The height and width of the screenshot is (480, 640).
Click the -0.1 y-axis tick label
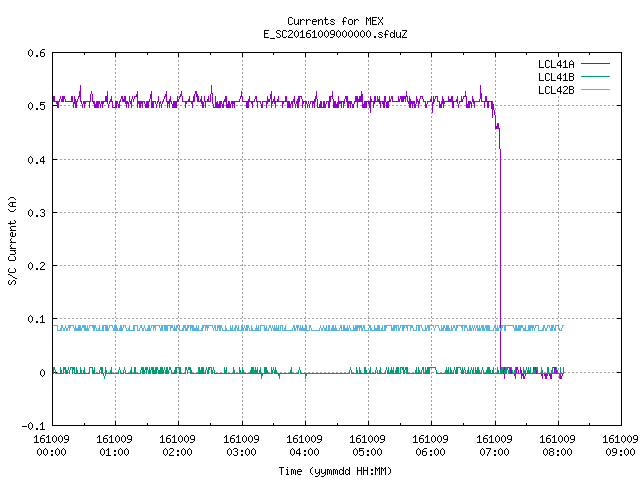click(x=33, y=426)
